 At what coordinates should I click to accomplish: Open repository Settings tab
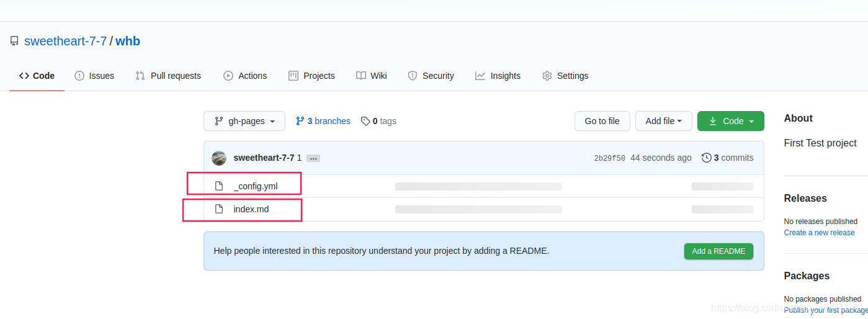click(565, 76)
